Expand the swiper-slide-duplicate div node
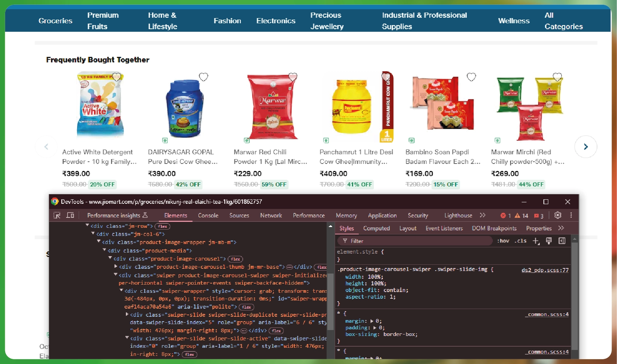This screenshot has height=364, width=617. point(127,315)
